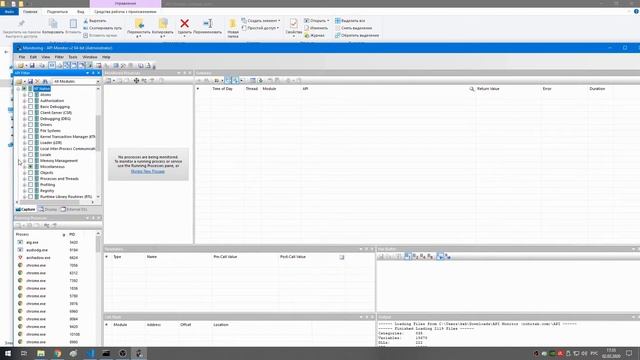Toggle the Registry checkbox
The width and height of the screenshot is (640, 360).
pos(31,191)
